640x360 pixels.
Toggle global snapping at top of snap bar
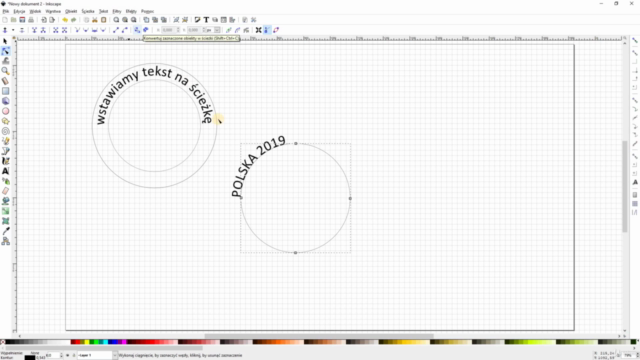tap(635, 41)
